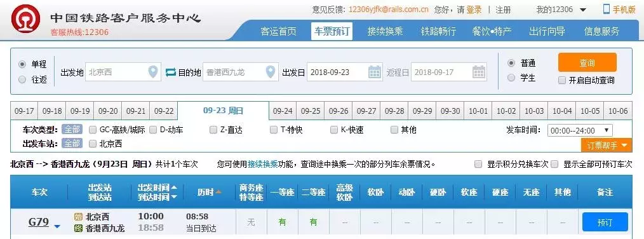Click the 终 terminal icon beside 香港西九龙

pos(79,228)
